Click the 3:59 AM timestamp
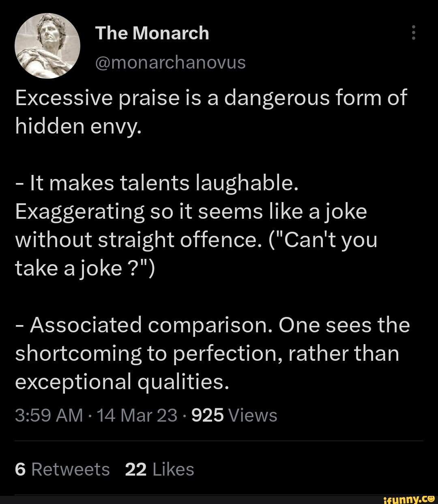 [x=49, y=415]
